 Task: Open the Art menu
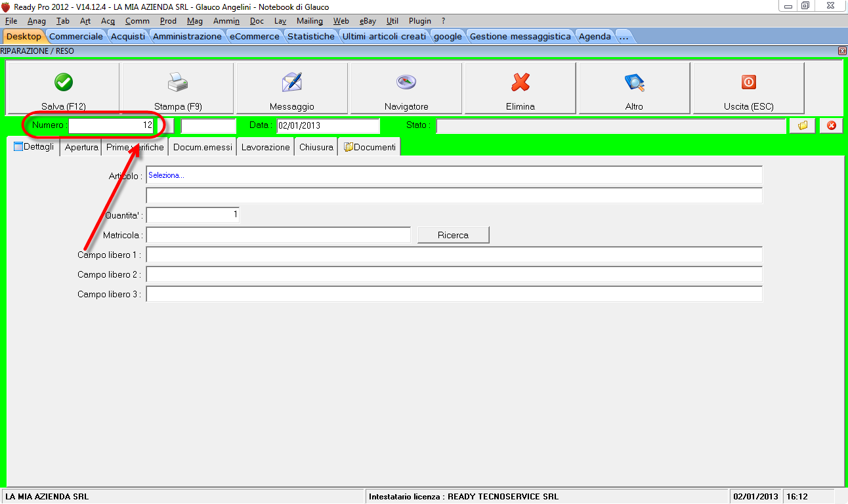tap(85, 21)
